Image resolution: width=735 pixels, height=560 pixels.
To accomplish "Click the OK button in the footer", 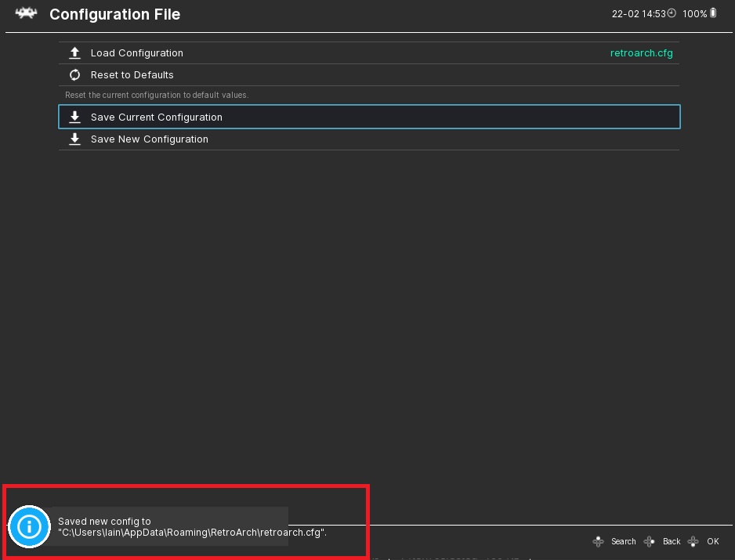I will [x=713, y=542].
